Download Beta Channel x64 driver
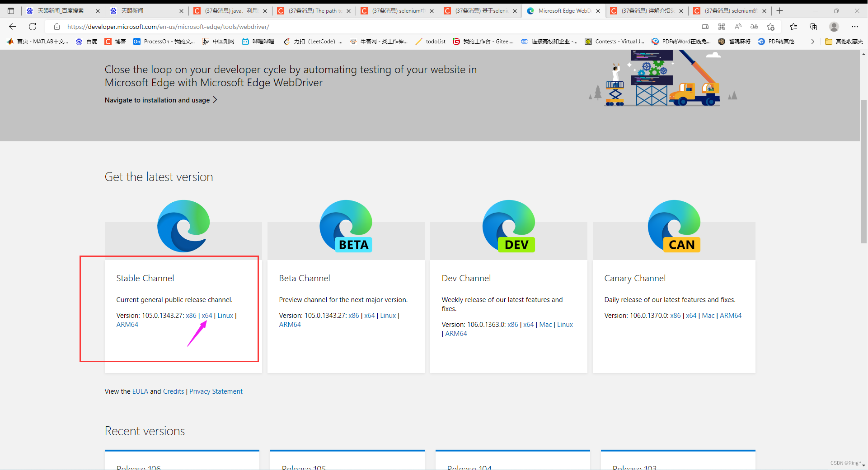868x470 pixels. click(x=370, y=316)
